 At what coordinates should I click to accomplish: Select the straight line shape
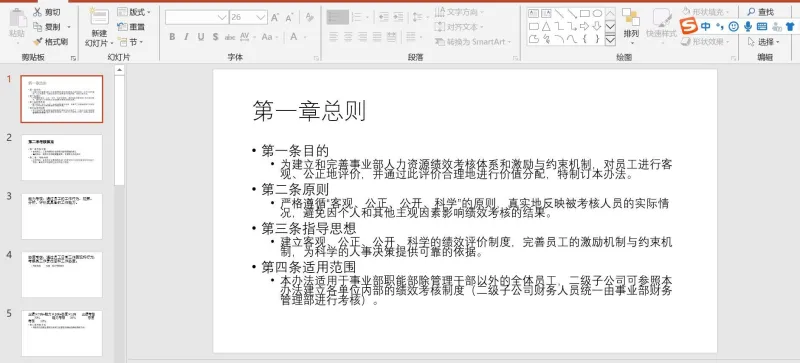point(559,13)
